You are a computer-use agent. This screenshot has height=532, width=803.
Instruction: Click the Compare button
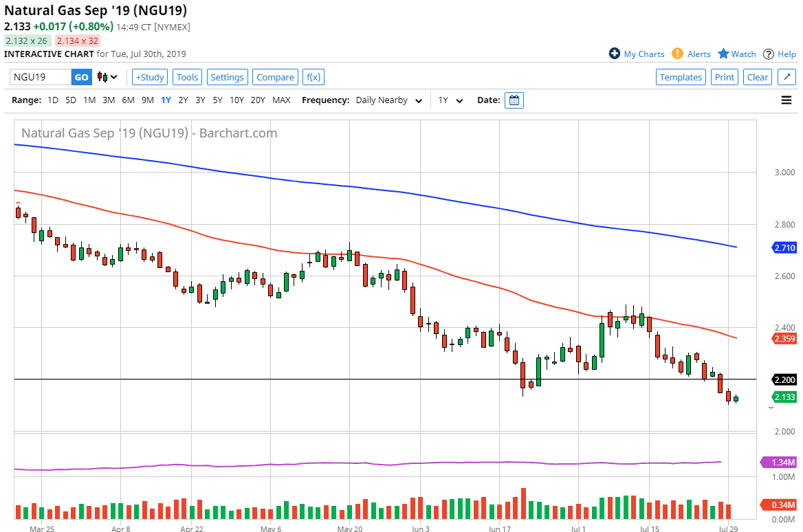point(275,77)
